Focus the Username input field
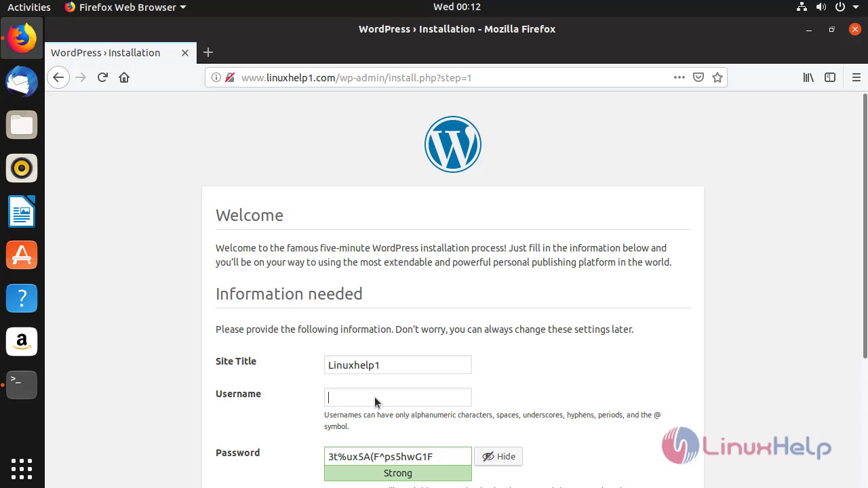Viewport: 868px width, 488px height. pos(398,397)
